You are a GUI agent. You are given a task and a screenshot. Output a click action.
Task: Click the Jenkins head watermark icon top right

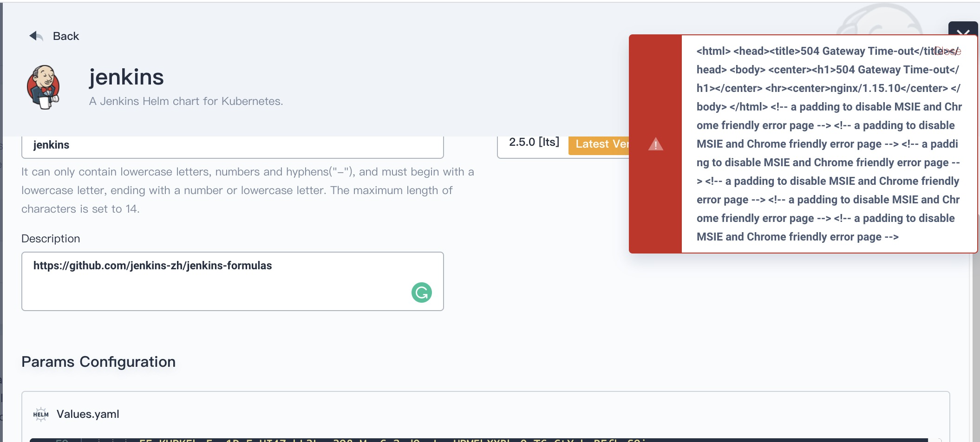pos(882,19)
